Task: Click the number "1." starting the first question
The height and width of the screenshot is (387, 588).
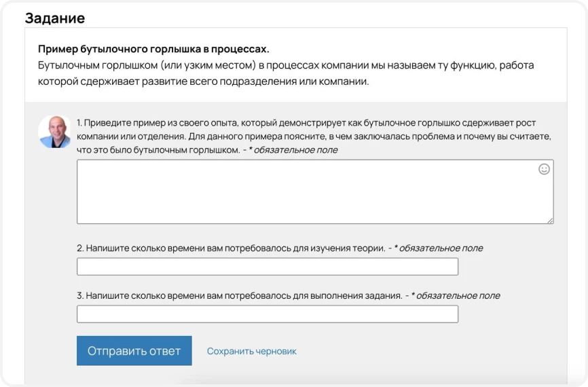Action: pos(79,123)
